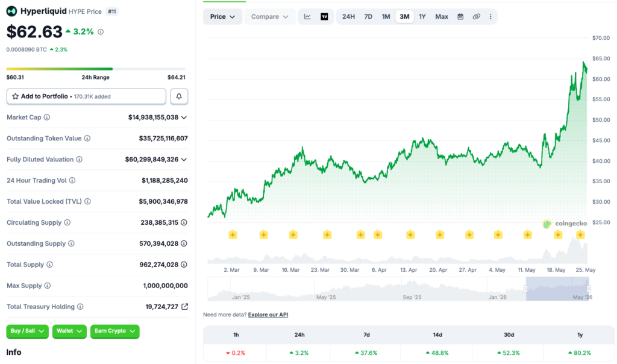Screen dimensions: 617x364
Task: Copy chart link icon
Action: (477, 16)
